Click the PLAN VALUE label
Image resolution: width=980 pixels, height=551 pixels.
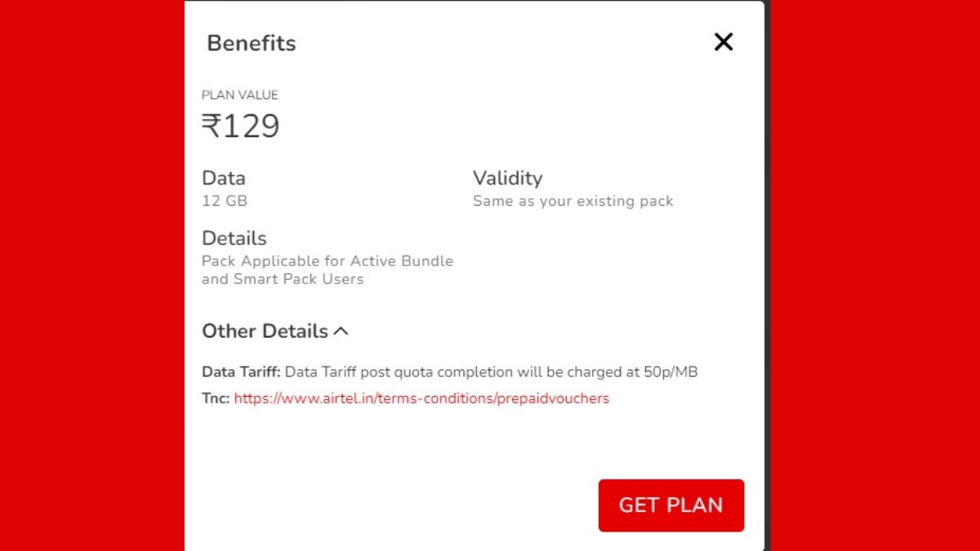[240, 96]
